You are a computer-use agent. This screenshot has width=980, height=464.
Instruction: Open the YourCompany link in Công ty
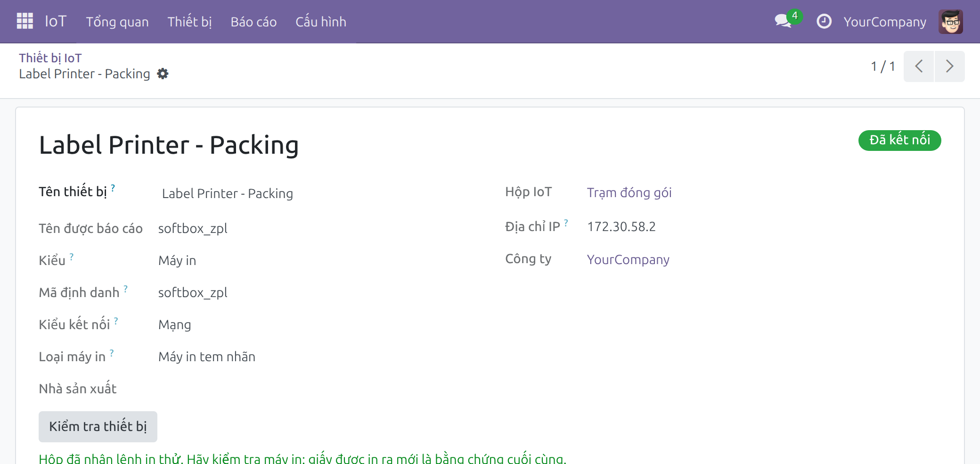tap(628, 260)
